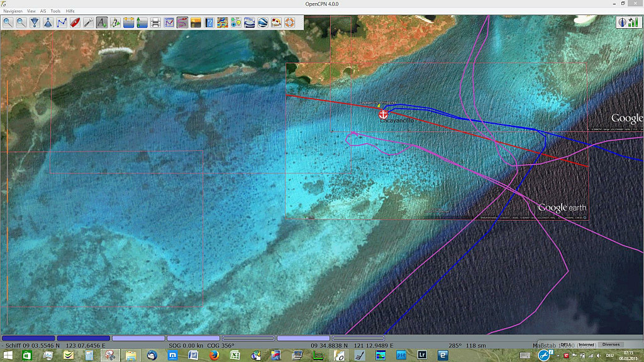Click the Man Overboard lifebuoy icon

pos(289,23)
